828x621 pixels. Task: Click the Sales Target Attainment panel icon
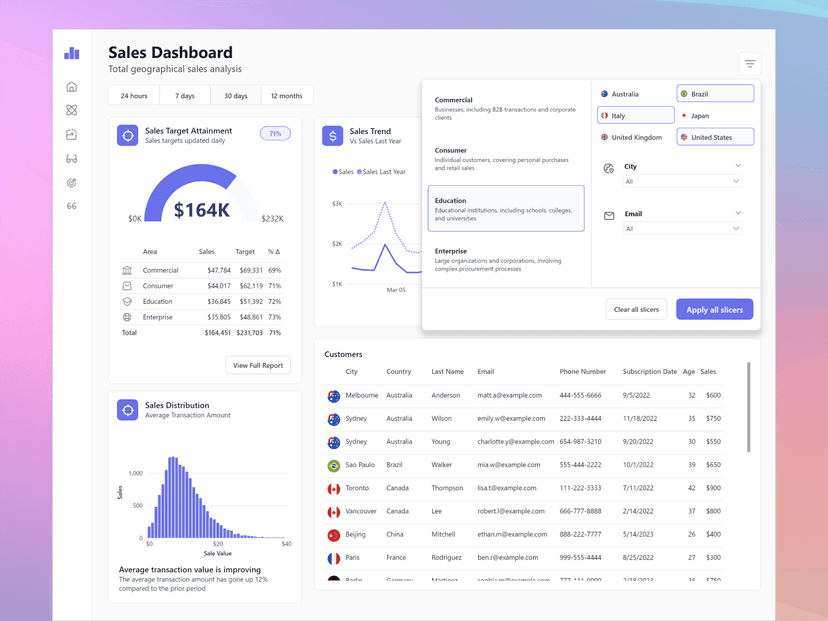127,135
